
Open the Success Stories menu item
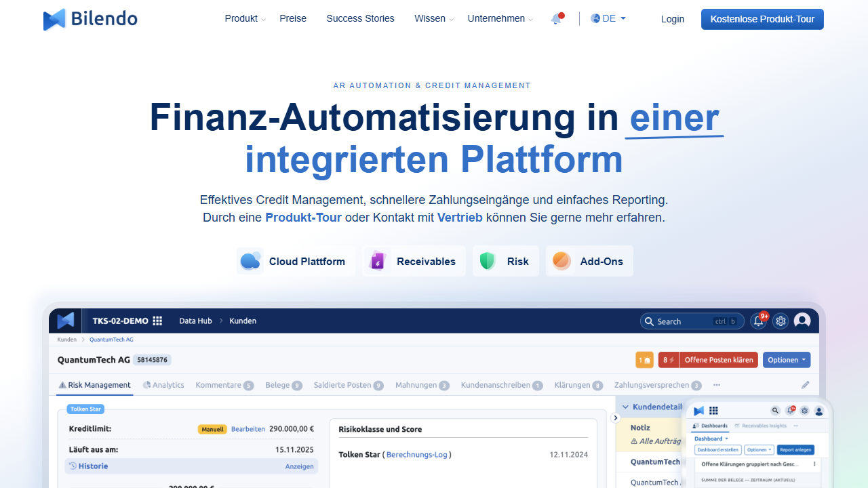(x=360, y=19)
